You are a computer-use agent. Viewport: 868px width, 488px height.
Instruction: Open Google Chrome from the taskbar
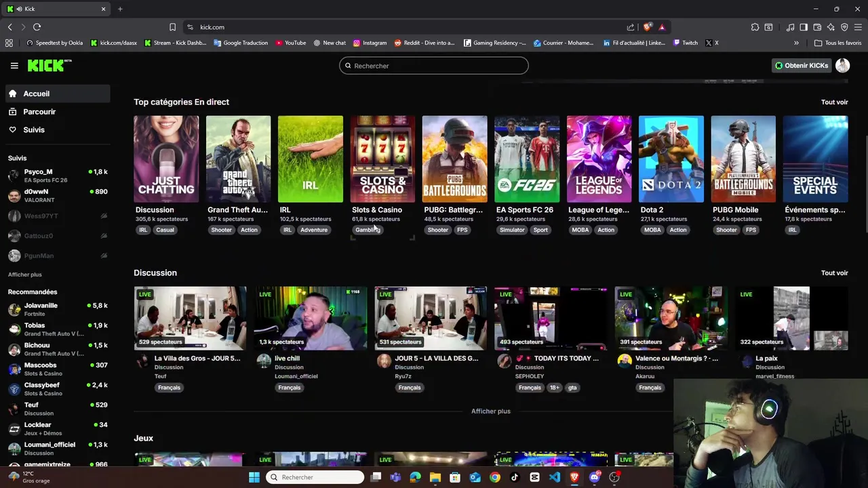pyautogui.click(x=495, y=477)
